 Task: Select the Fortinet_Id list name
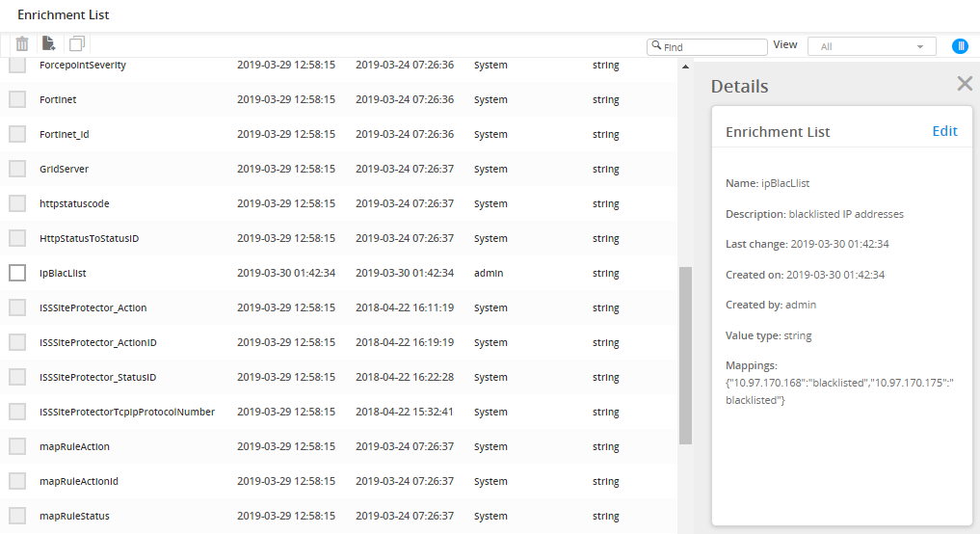click(x=65, y=134)
